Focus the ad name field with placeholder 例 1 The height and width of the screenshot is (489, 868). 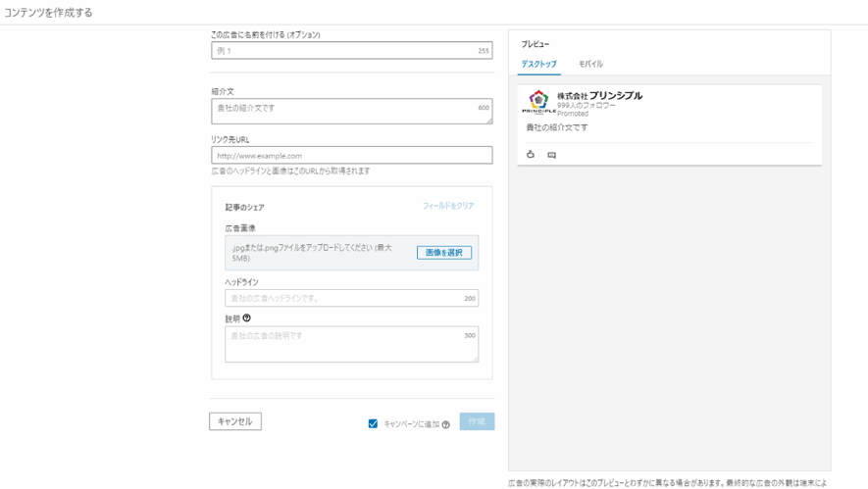point(343,51)
